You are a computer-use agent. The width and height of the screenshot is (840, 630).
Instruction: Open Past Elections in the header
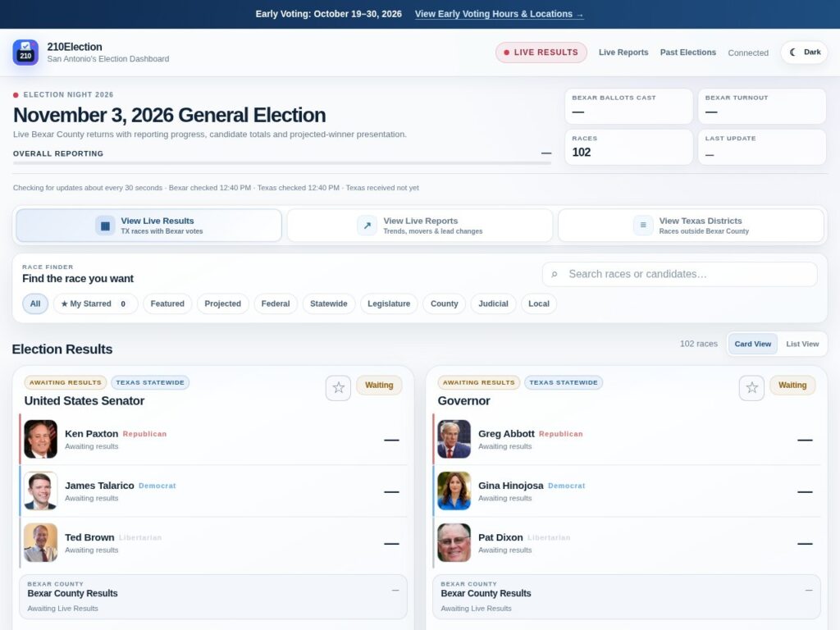(688, 52)
